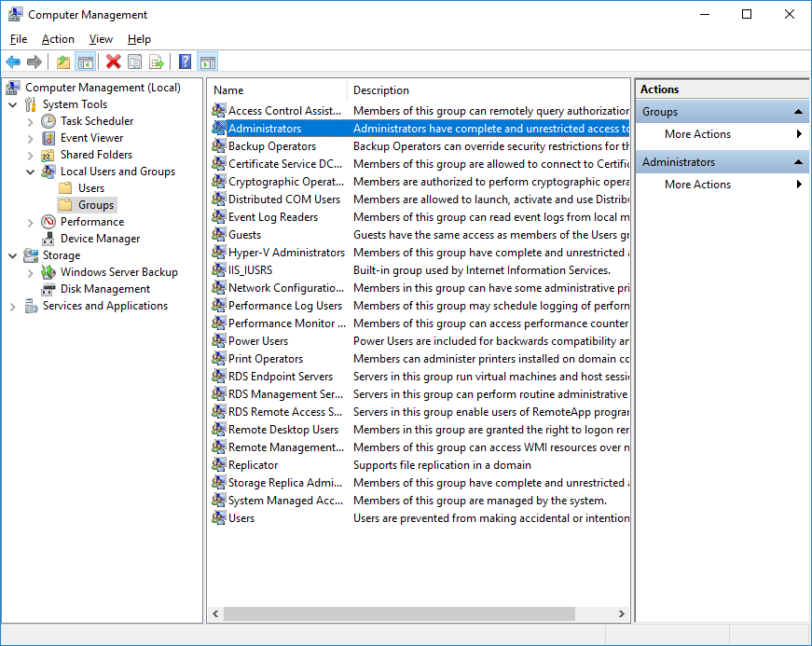
Task: Click the Up One Level folder icon
Action: 63,62
